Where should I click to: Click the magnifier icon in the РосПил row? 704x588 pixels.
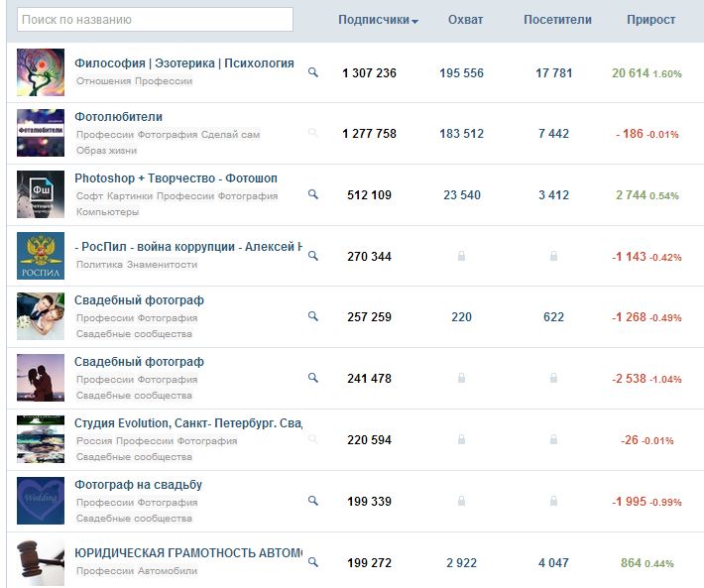tap(313, 256)
